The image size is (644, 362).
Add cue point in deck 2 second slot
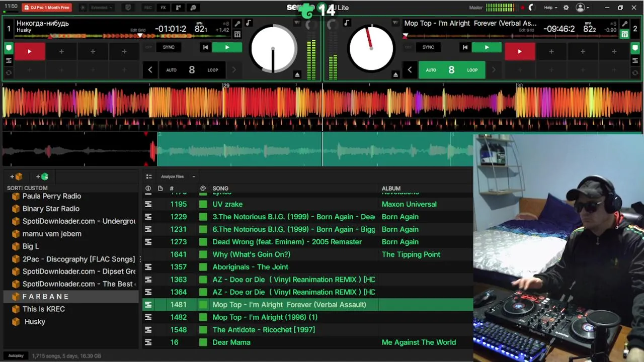tap(551, 51)
